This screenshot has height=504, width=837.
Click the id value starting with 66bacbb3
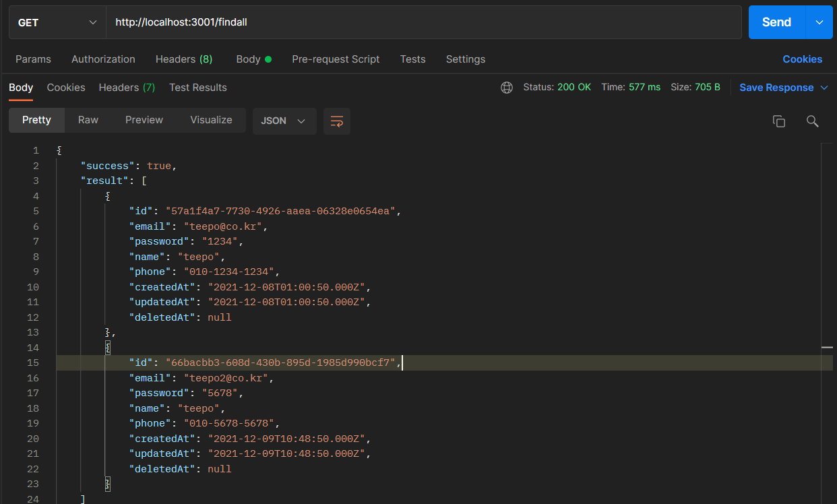(x=281, y=363)
